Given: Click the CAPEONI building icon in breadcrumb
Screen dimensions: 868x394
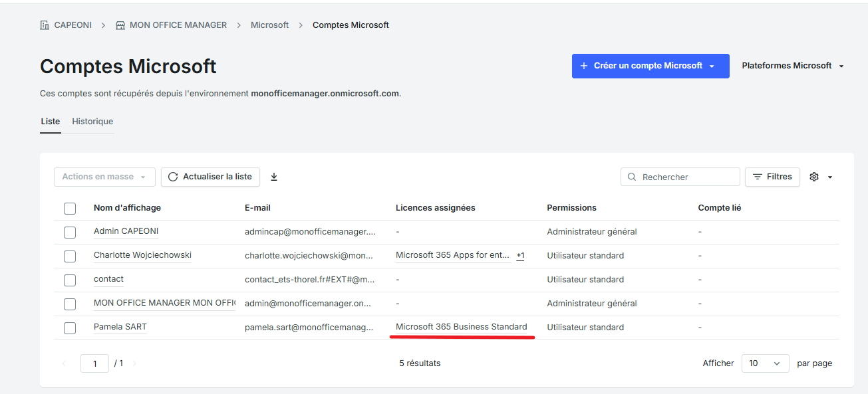Looking at the screenshot, I should 45,25.
